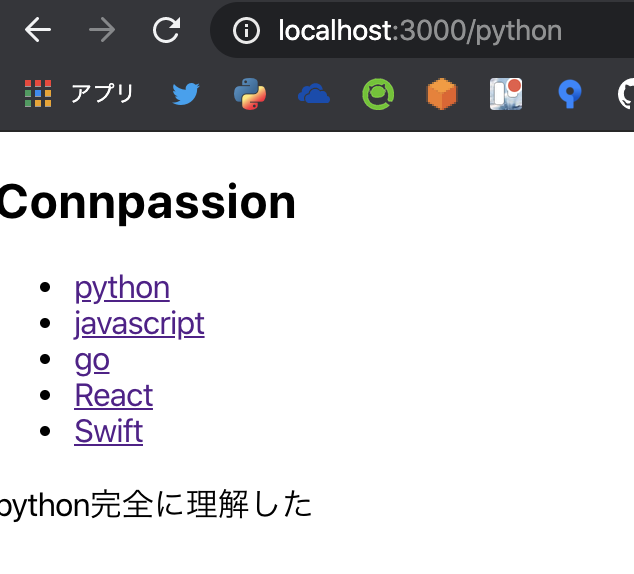
Task: Open the GitHub bookmark icon
Action: tap(626, 94)
